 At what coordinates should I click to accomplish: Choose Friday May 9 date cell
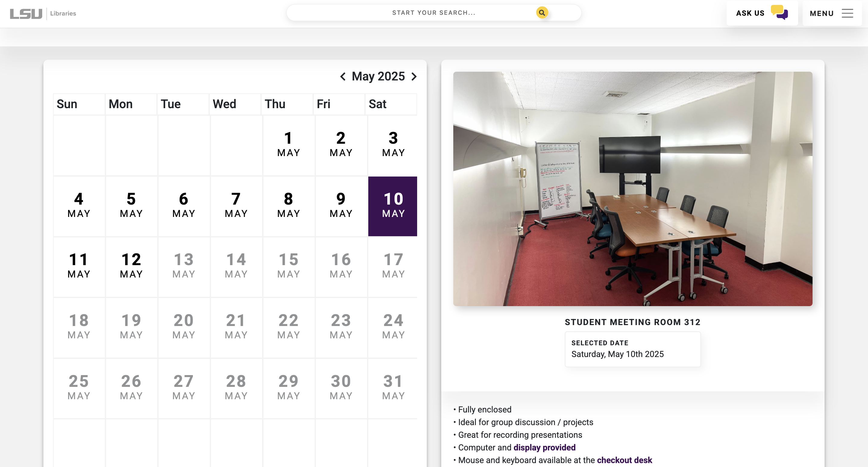click(x=341, y=205)
